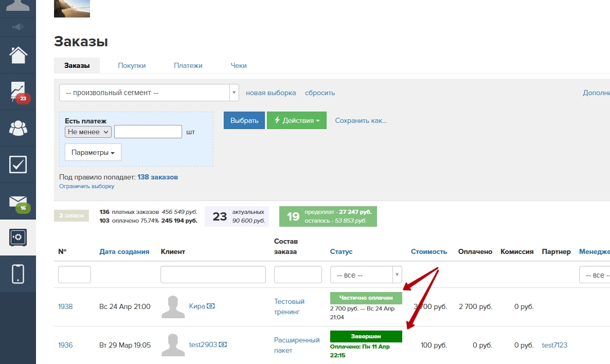The height and width of the screenshot is (364, 610).
Task: Expand the Параметры dropdown button
Action: point(93,153)
